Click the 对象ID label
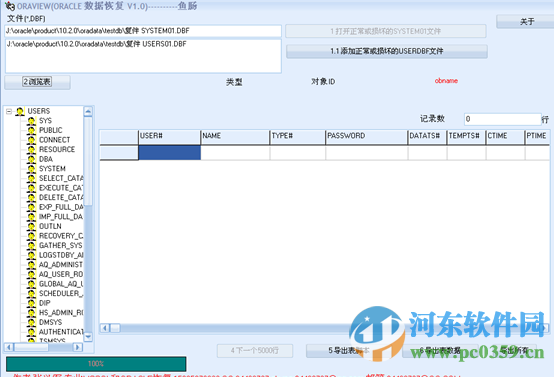Viewport: 554px width, 377px height. click(x=323, y=82)
